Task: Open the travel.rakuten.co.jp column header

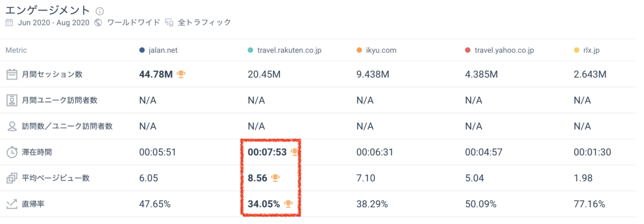Action: coord(289,50)
